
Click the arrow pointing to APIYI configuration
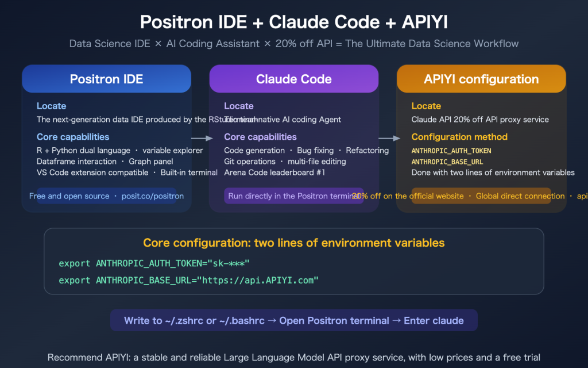(389, 138)
